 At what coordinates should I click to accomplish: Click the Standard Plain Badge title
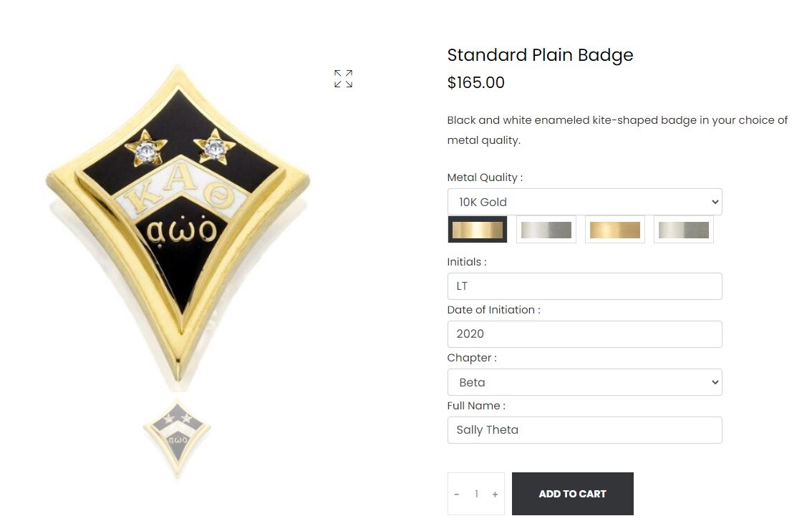[540, 55]
